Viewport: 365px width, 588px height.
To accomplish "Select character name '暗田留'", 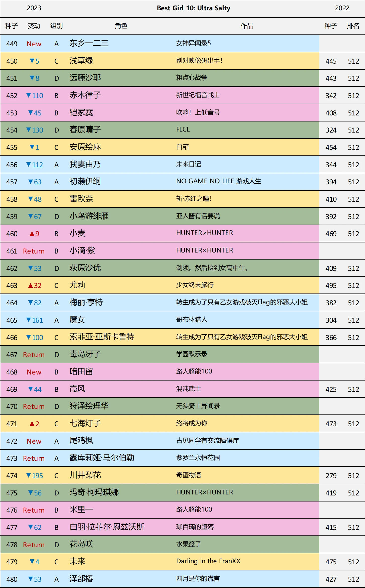I will pyautogui.click(x=81, y=371).
